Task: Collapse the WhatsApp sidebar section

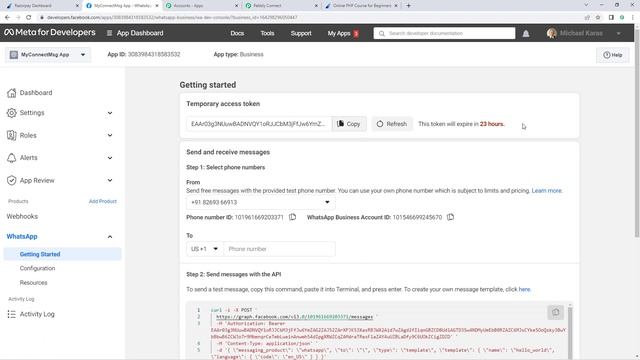Action: tap(110, 237)
